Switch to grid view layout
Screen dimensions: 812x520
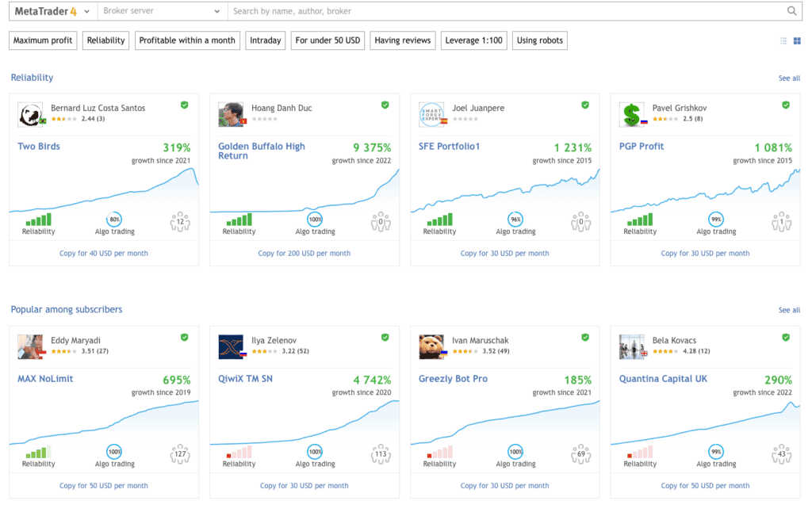click(x=797, y=41)
